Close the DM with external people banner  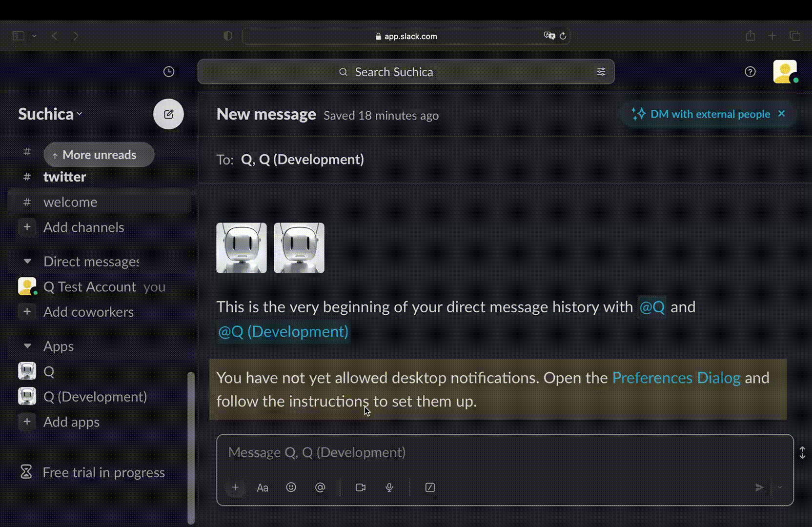(x=781, y=113)
